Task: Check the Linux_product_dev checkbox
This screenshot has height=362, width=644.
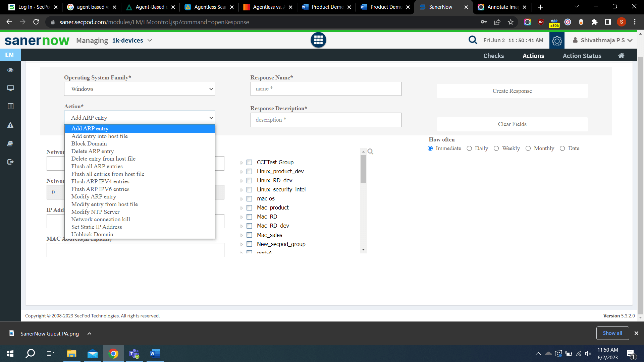Action: (249, 172)
